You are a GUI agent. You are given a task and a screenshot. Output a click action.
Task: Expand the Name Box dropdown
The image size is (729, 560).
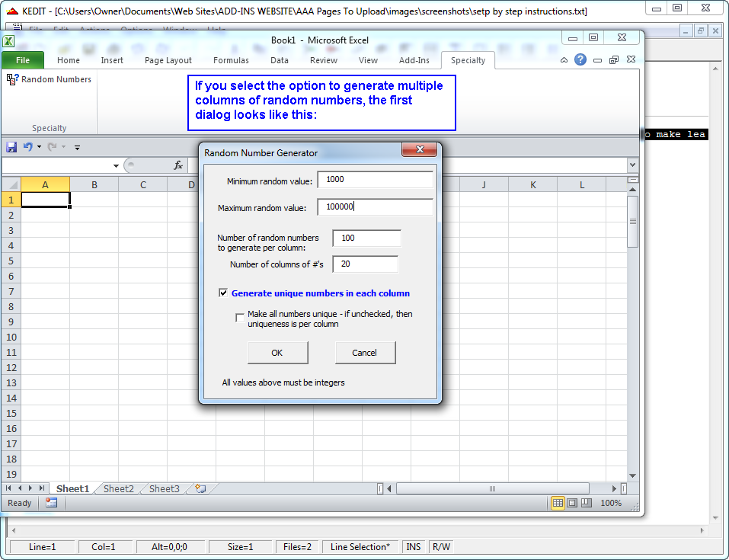click(116, 165)
